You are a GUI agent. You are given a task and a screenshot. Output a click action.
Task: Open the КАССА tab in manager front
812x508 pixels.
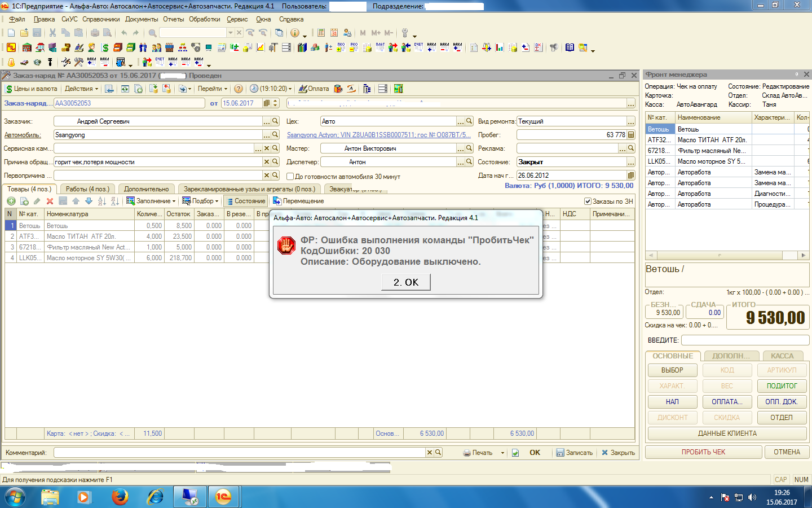782,356
